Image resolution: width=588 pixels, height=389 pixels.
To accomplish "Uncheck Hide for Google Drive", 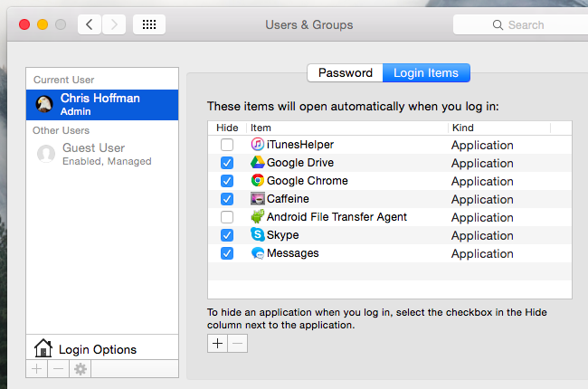I will [227, 163].
